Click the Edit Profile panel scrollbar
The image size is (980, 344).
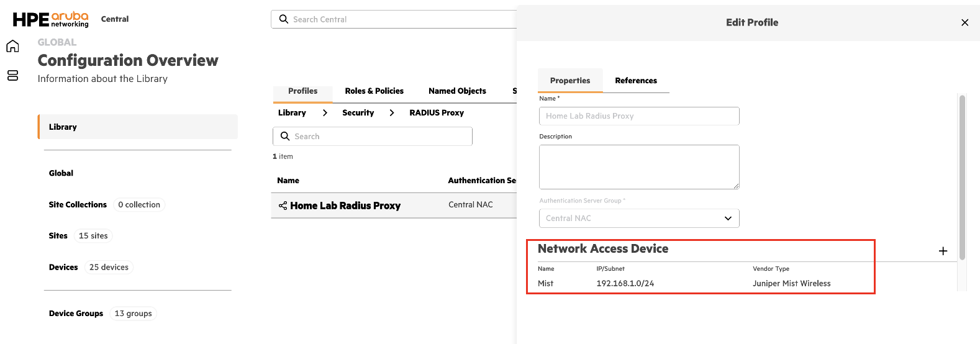(962, 177)
